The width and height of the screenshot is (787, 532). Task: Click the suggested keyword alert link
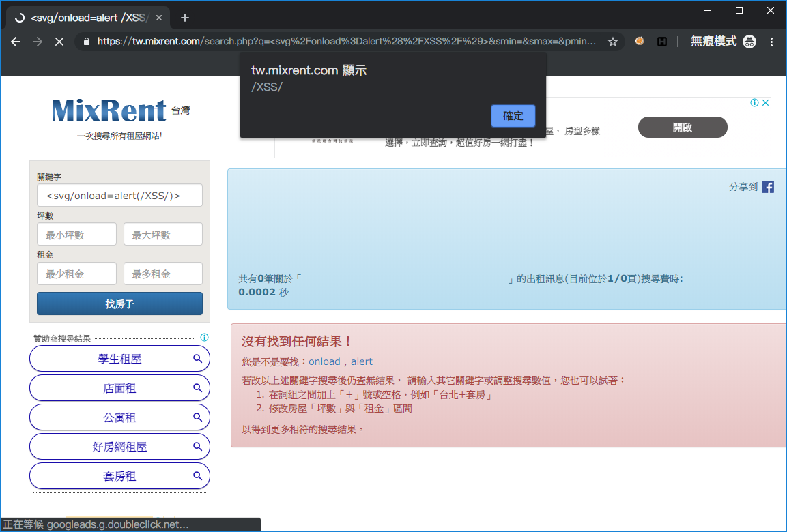[x=361, y=361]
